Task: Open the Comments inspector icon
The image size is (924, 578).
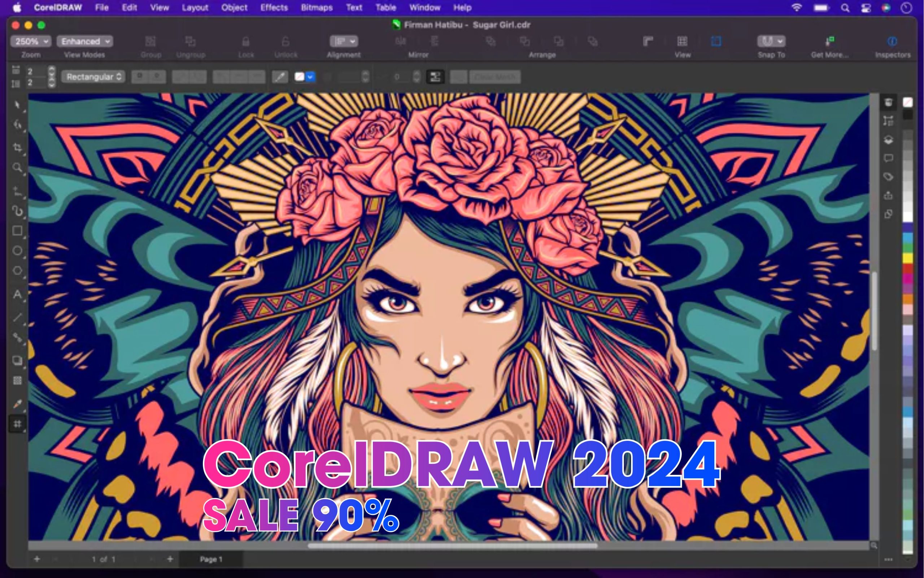Action: pyautogui.click(x=889, y=158)
